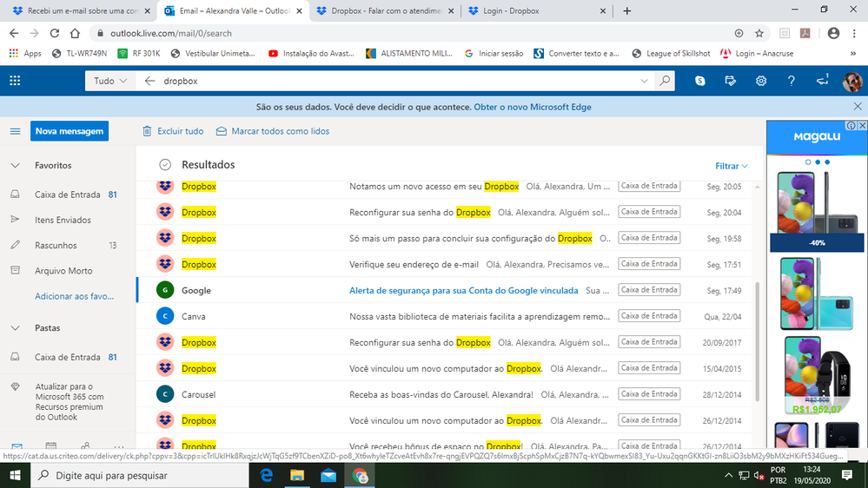Open Microsoft Edge from the taskbar
Screen dimensions: 868x488
[x=266, y=475]
